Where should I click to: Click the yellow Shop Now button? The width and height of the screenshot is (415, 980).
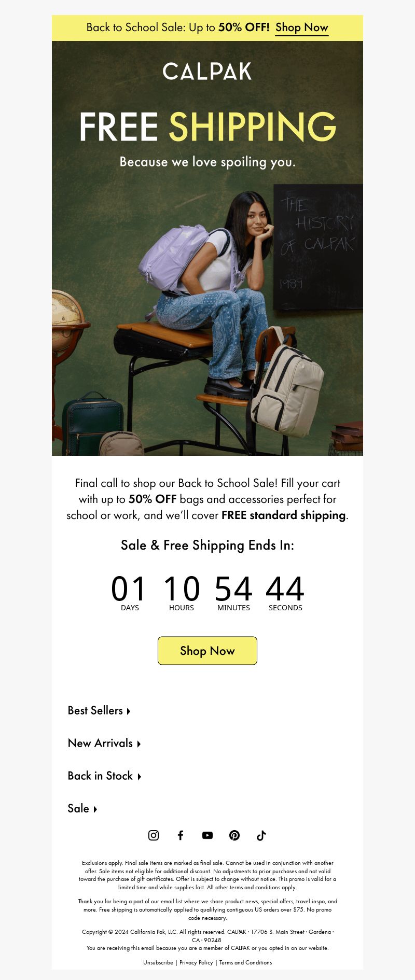208,651
